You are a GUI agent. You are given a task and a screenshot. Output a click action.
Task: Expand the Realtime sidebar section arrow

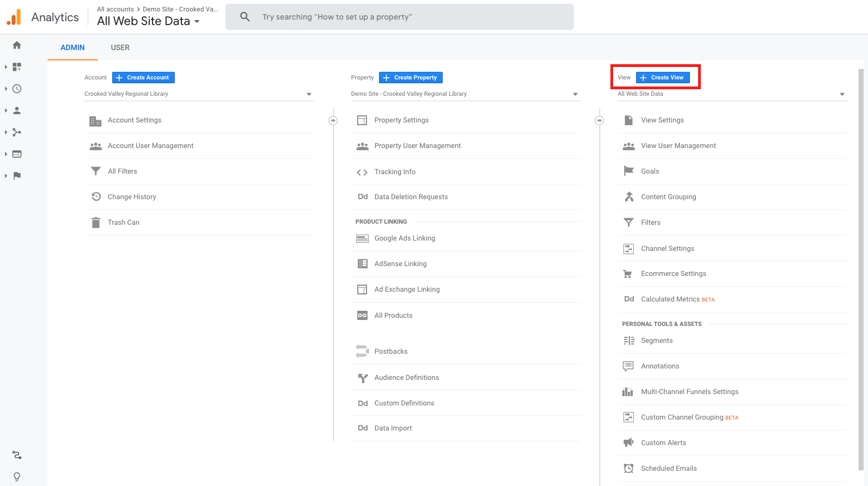(x=6, y=89)
